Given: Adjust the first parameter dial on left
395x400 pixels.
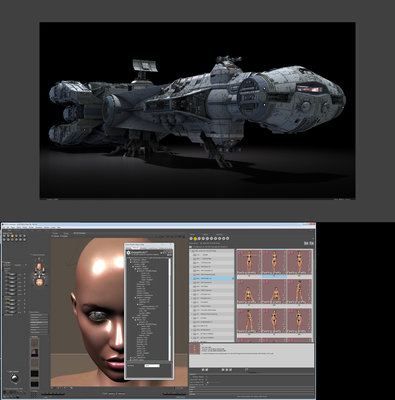Looking at the screenshot, I should [x=11, y=274].
